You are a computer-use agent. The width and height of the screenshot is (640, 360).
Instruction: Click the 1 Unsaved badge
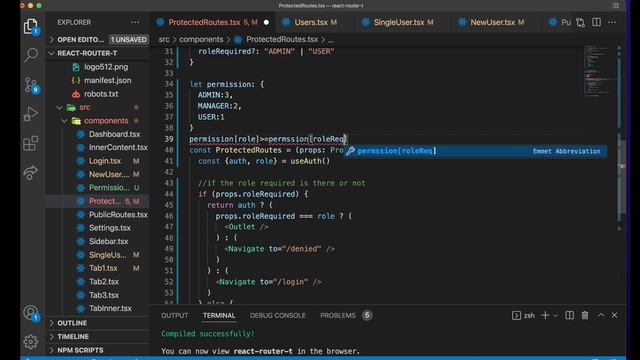pyautogui.click(x=128, y=40)
